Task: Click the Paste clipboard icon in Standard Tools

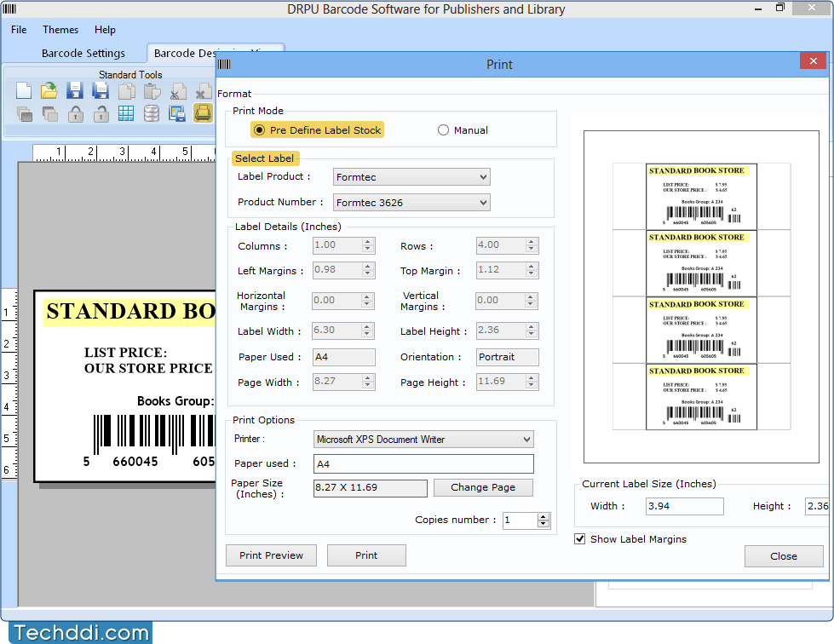Action: pyautogui.click(x=152, y=91)
